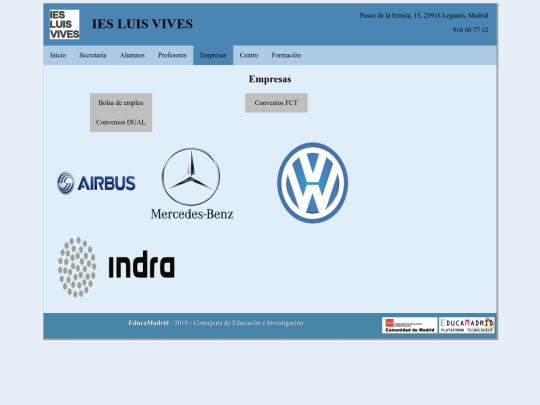This screenshot has width=540, height=405.
Task: Click the IES Luis Vives logo
Action: (x=64, y=24)
